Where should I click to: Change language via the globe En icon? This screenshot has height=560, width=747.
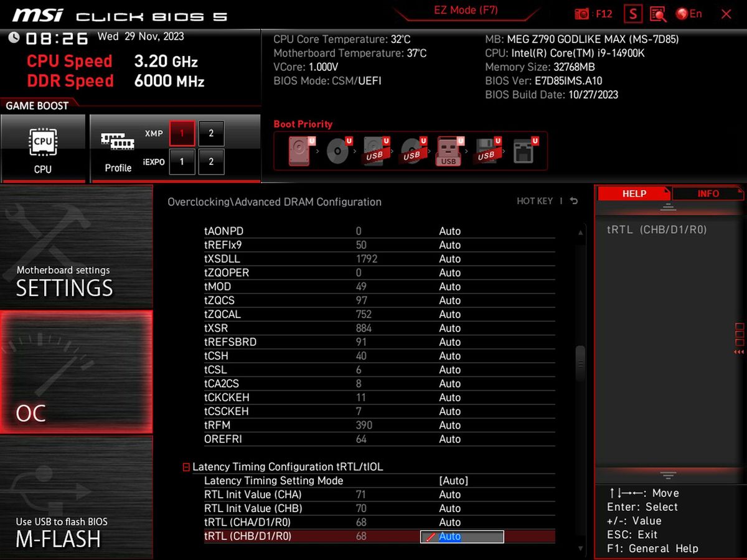point(688,14)
